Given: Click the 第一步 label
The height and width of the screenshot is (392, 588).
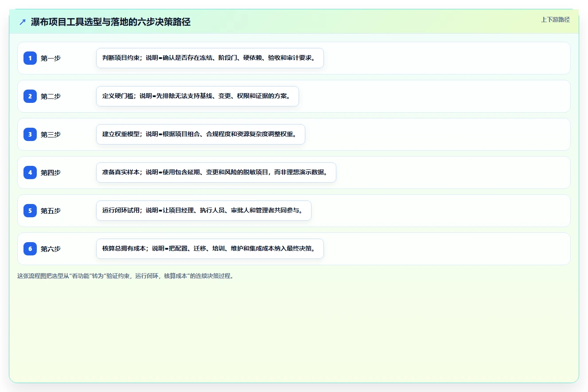Looking at the screenshot, I should pyautogui.click(x=51, y=58).
